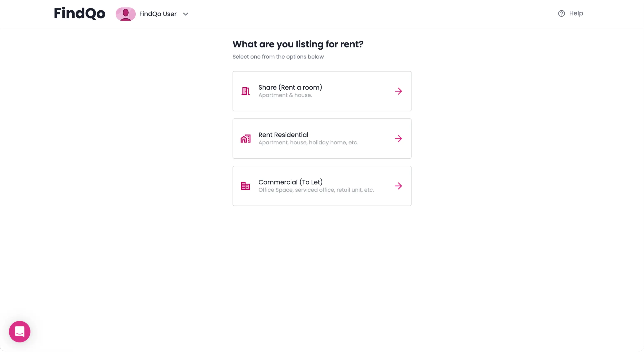Click 'Office Space, serviced office' description

coord(316,190)
